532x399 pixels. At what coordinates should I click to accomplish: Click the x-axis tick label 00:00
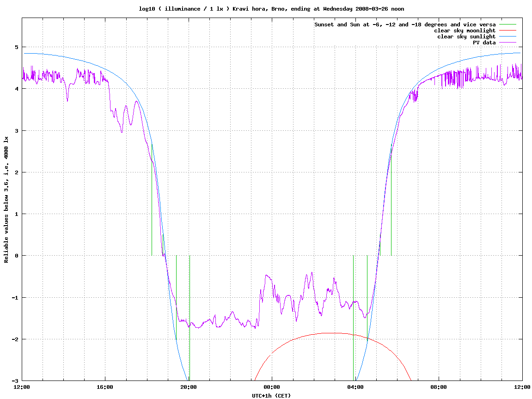(272, 387)
